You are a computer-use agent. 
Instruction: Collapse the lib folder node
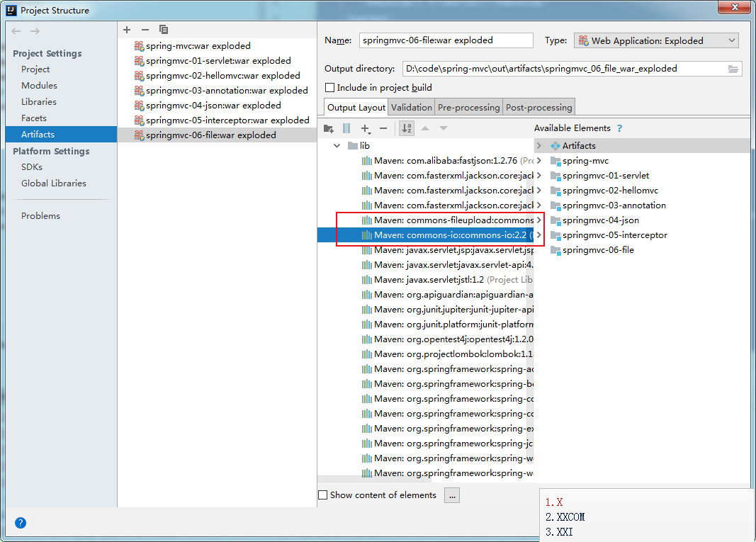pos(337,146)
